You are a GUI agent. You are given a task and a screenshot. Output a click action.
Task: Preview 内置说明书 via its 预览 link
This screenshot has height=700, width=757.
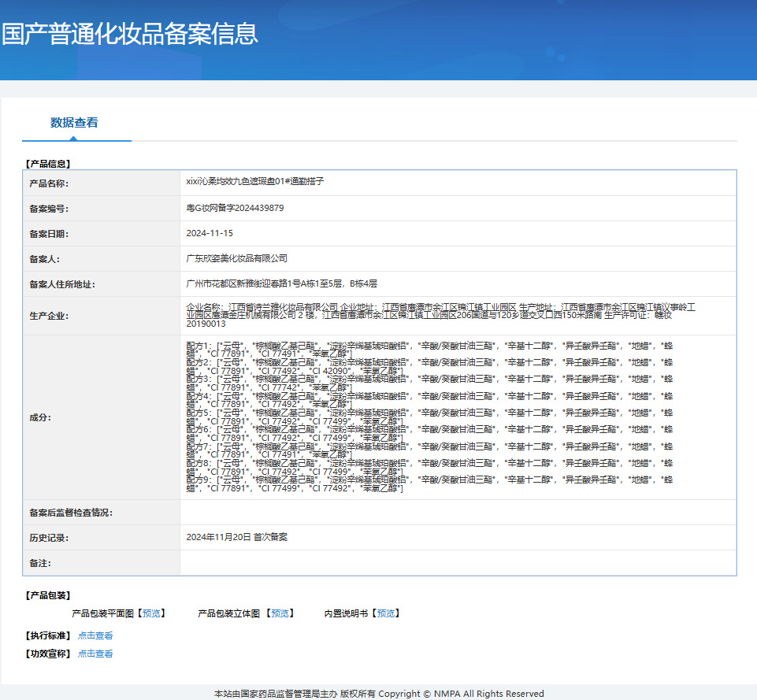coord(385,613)
